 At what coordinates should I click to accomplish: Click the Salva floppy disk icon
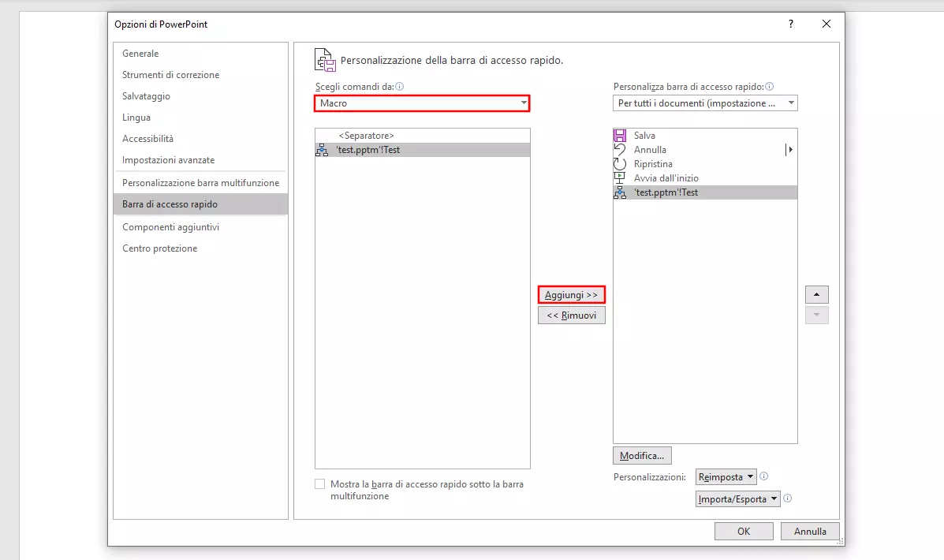[x=620, y=136]
